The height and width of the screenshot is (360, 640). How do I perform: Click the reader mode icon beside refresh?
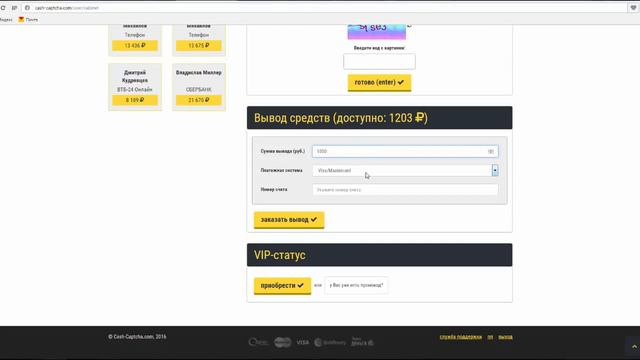(14, 8)
